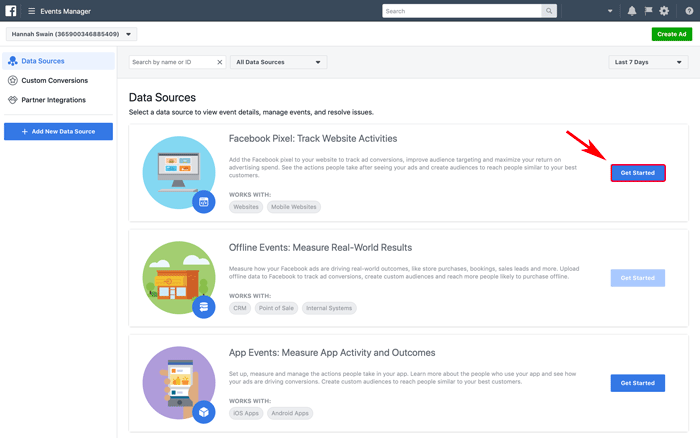The width and height of the screenshot is (700, 438).
Task: Clear the search by name or ID field
Action: coord(220,62)
